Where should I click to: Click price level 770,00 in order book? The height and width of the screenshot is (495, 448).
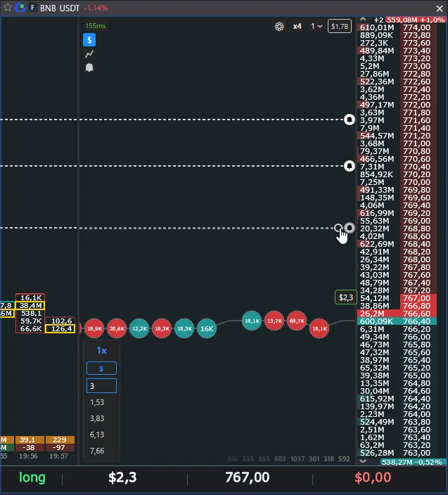coord(416,182)
